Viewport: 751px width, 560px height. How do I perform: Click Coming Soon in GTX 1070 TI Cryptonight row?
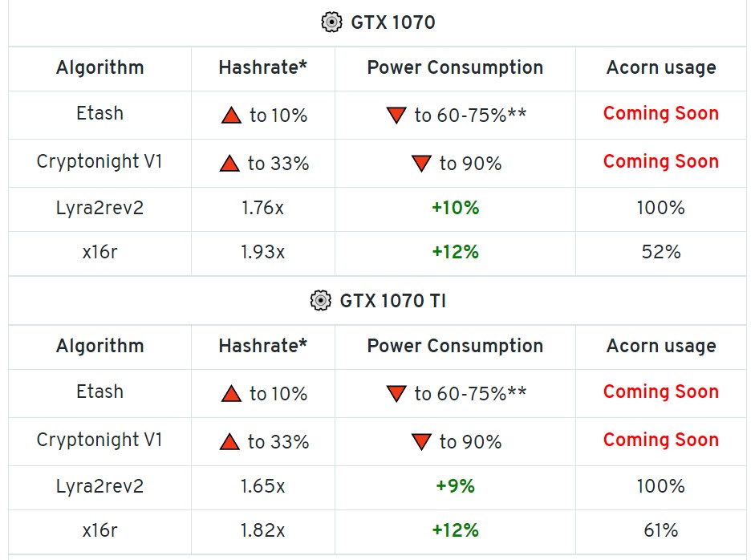[x=661, y=440]
